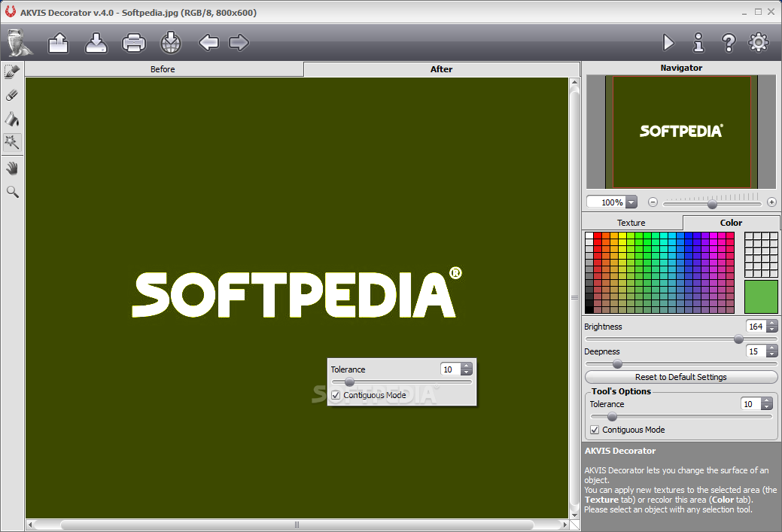
Task: Toggle Contiguous Mode in Tool's Options panel
Action: (x=595, y=430)
